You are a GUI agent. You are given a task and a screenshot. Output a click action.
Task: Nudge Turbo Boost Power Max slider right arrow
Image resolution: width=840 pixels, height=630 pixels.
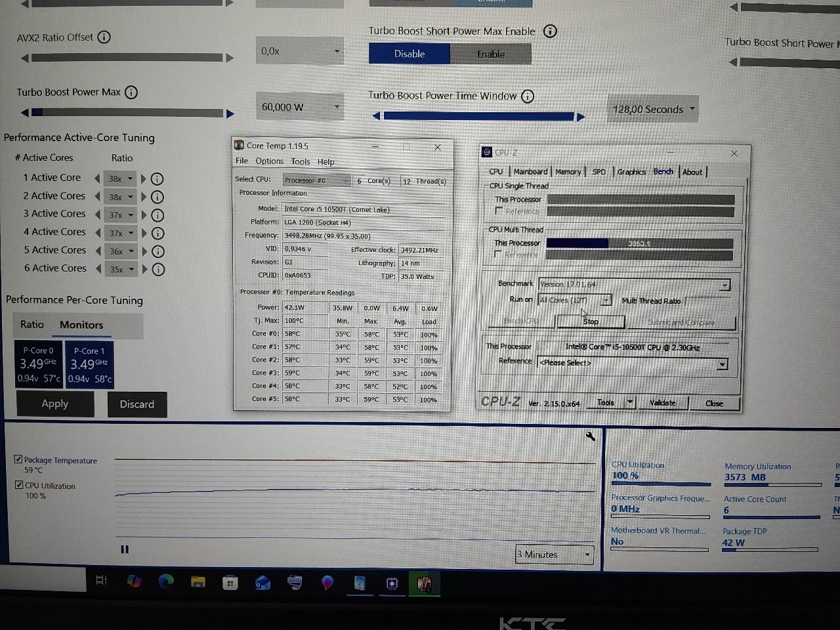230,114
